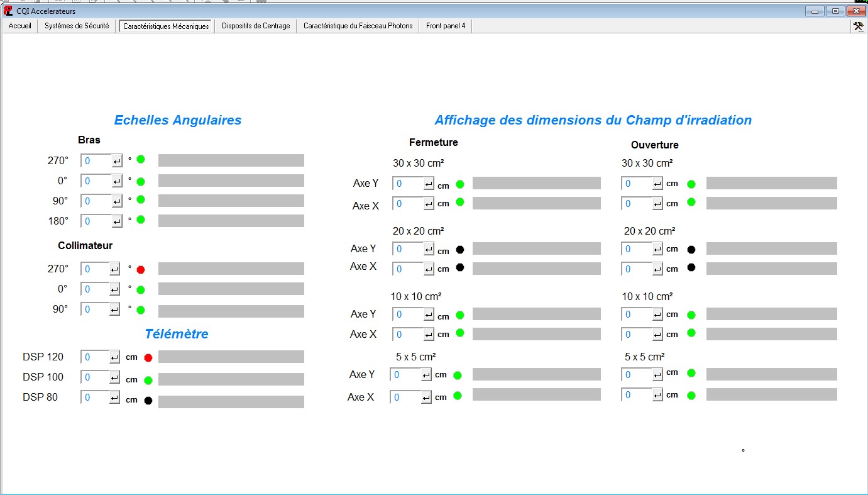Click the DSP 120 red status indicator
868x495 pixels.
tap(148, 358)
